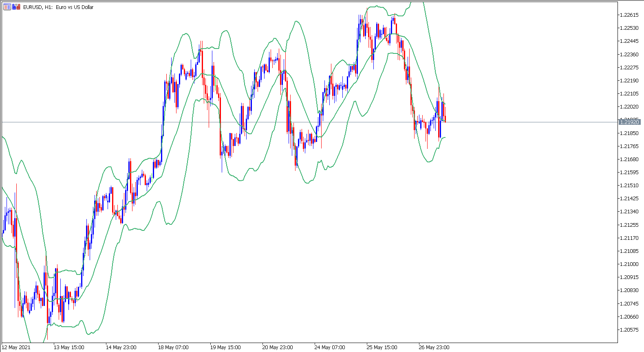The height and width of the screenshot is (352, 644).
Task: Click the 1.22615 price scale label
Action: coord(629,15)
